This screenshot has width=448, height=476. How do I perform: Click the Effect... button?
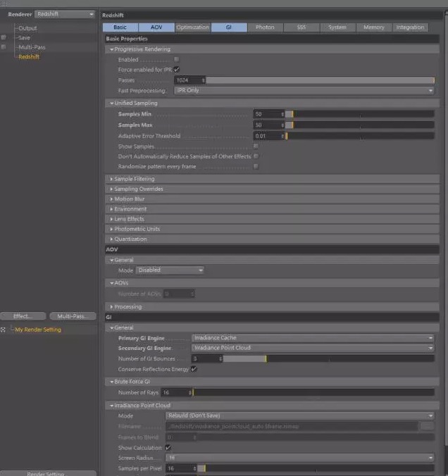[24, 316]
